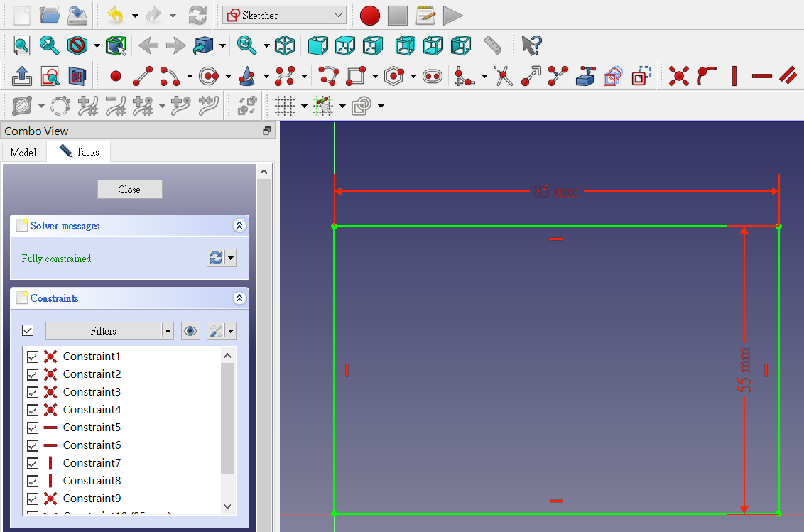Click the constraints list scrollbar down arrow

pos(228,507)
